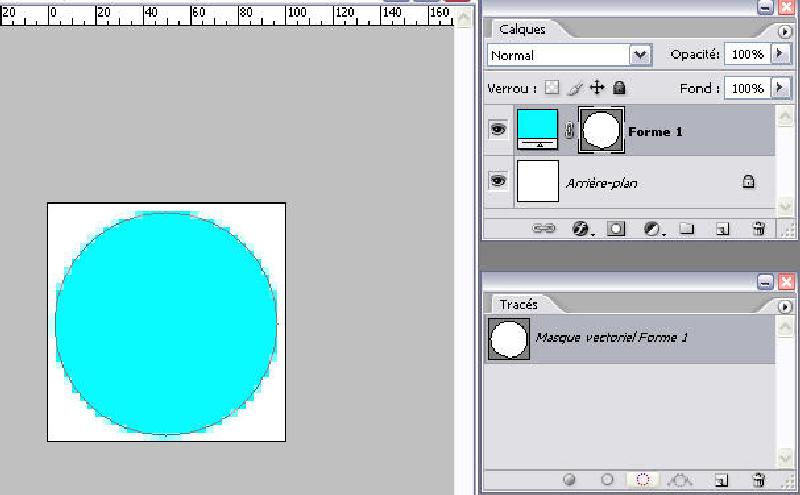Load path as a selection
Screen dimensions: 800x495
(643, 479)
